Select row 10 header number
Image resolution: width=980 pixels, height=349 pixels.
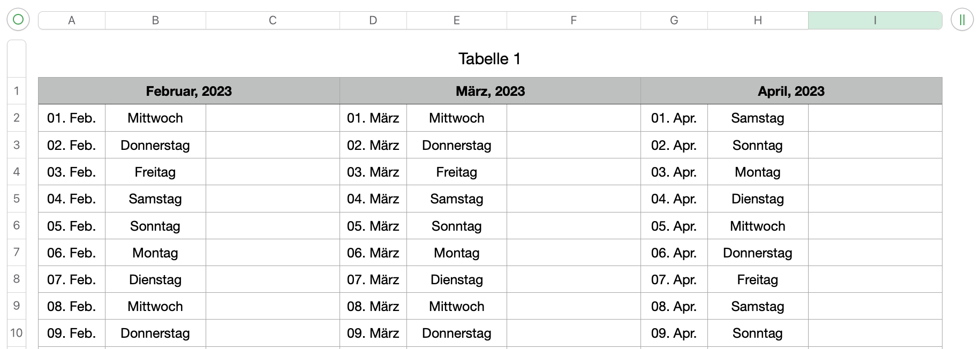pyautogui.click(x=17, y=333)
